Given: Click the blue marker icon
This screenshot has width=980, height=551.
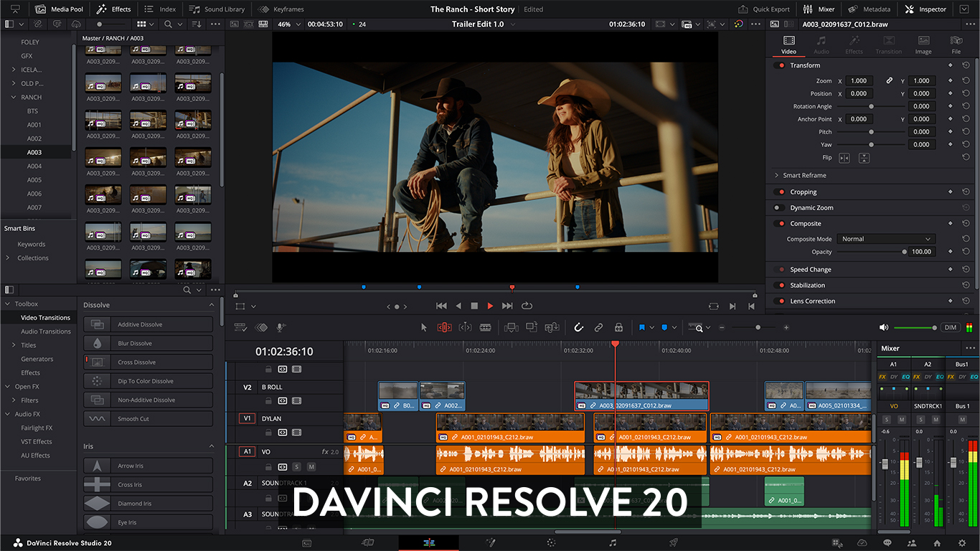Looking at the screenshot, I should click(664, 327).
